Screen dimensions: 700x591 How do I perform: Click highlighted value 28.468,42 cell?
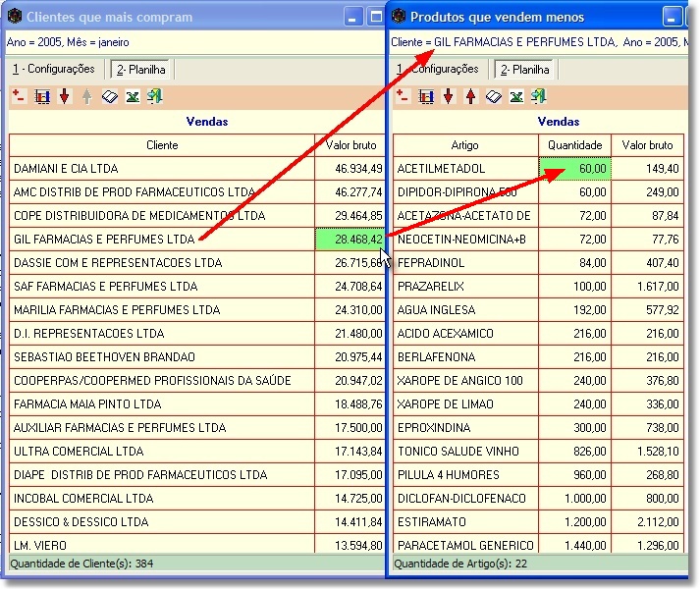coord(350,240)
